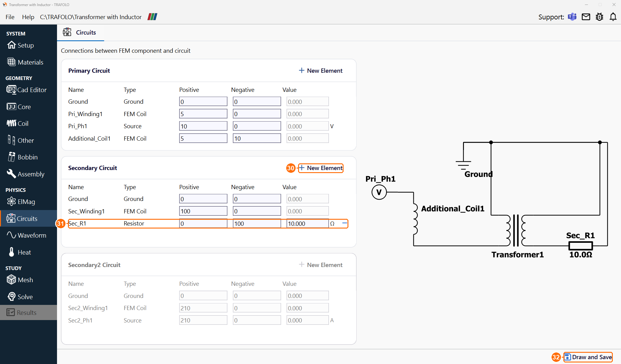Viewport: 621px width, 364px height.
Task: Open the Help menu
Action: pyautogui.click(x=28, y=17)
